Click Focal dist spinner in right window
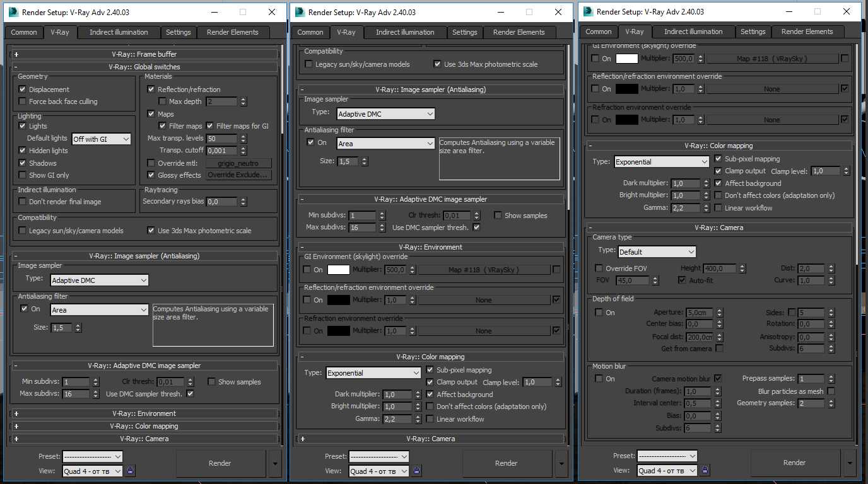868x484 pixels. pos(720,337)
